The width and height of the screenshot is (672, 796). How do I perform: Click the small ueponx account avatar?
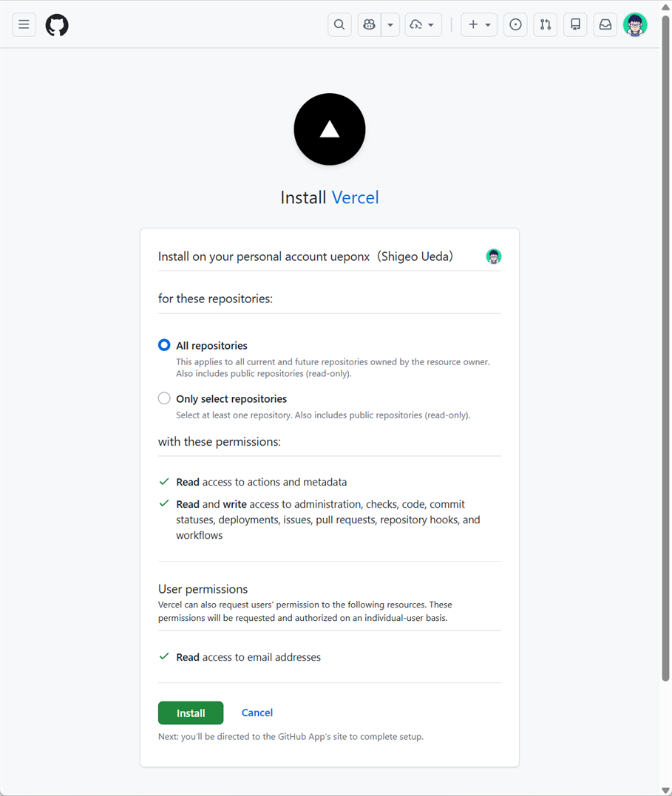click(494, 256)
